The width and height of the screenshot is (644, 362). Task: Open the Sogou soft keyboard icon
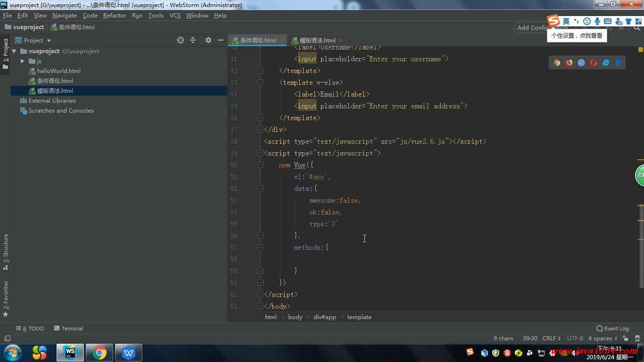coord(608,21)
